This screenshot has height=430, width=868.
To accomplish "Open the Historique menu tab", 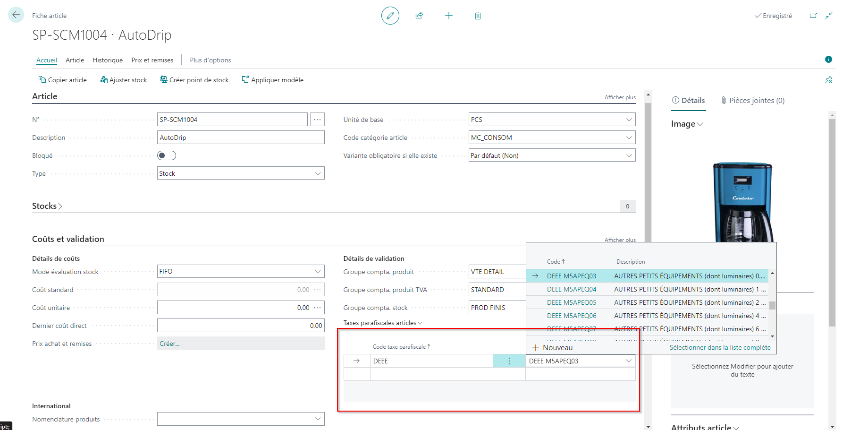I will [108, 60].
